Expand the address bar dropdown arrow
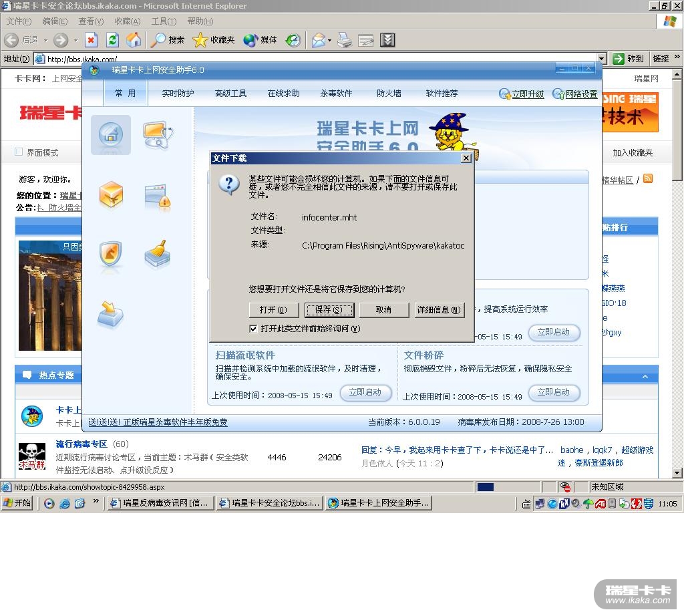Image resolution: width=684 pixels, height=616 pixels. 602,58
